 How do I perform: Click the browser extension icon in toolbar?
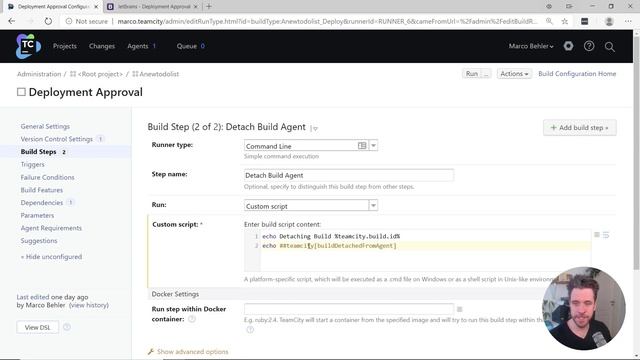tap(584, 21)
